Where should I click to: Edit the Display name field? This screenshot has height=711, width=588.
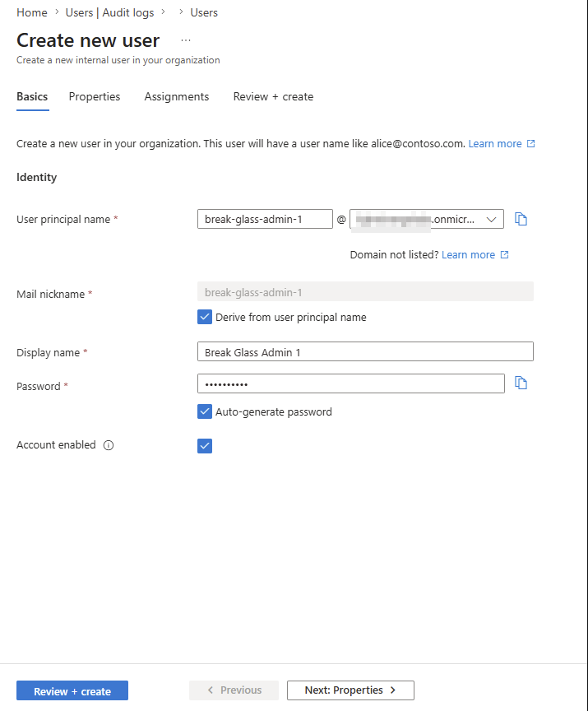[x=366, y=351]
